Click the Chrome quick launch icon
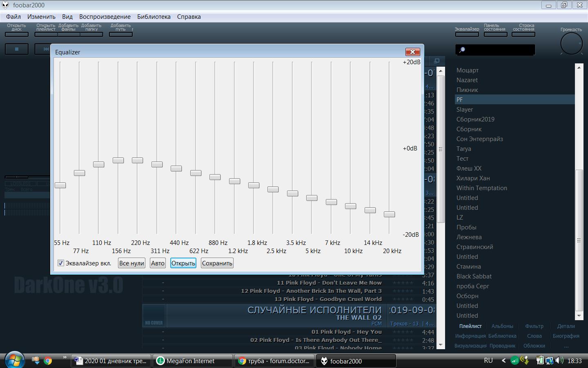 (48, 361)
